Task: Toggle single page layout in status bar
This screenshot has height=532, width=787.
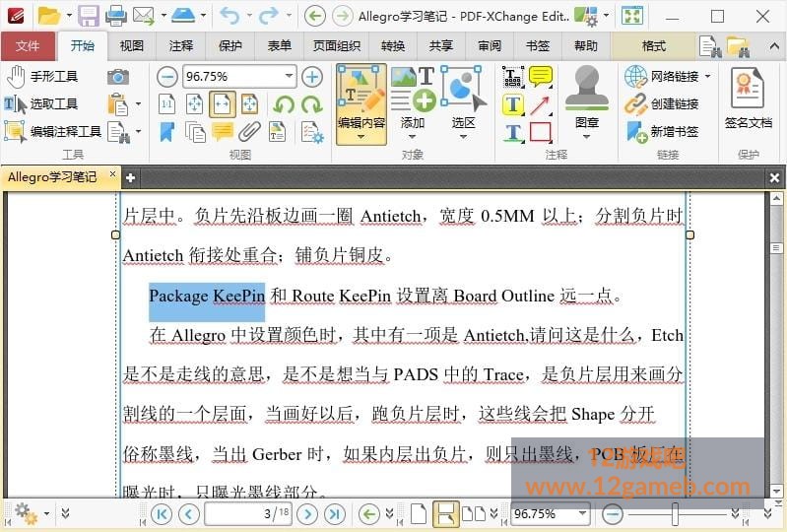Action: [418, 514]
